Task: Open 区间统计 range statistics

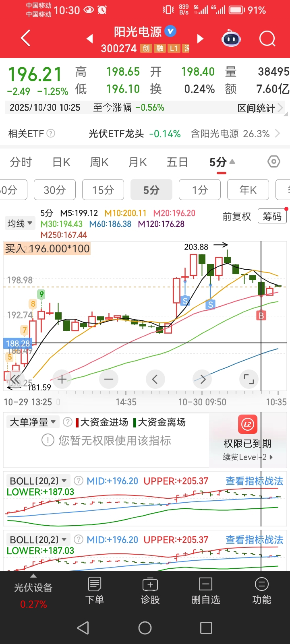Action: tap(260, 108)
